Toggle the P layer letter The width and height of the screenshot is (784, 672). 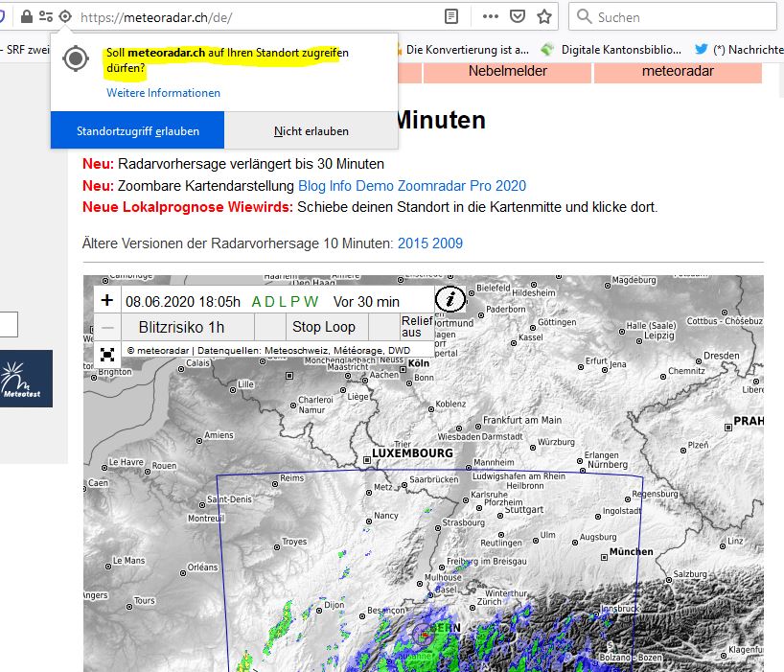point(294,302)
